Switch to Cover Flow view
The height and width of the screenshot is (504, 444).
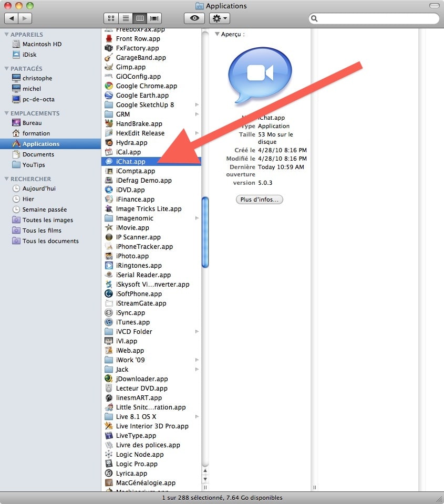coord(154,18)
